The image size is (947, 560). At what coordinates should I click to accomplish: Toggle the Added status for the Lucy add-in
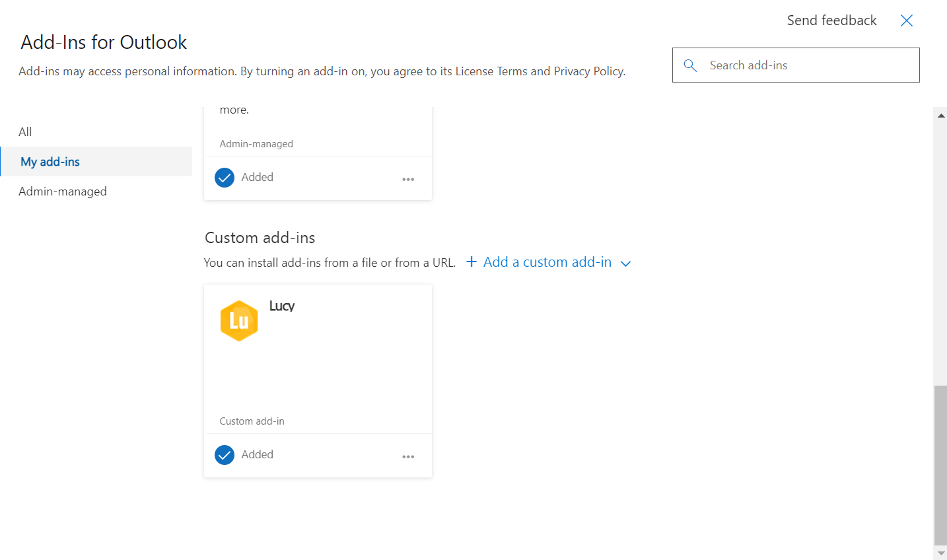(x=244, y=454)
